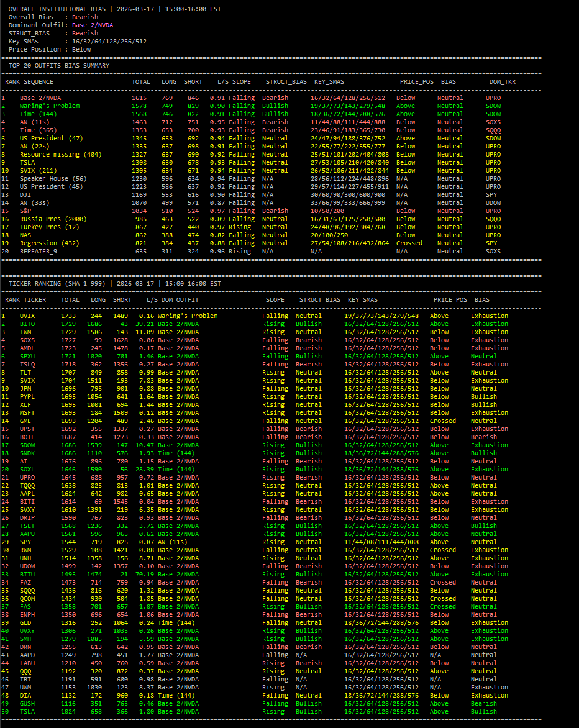Click 'Time (144)' outfit in SNDK row
This screenshot has height=728, width=579.
176,453
